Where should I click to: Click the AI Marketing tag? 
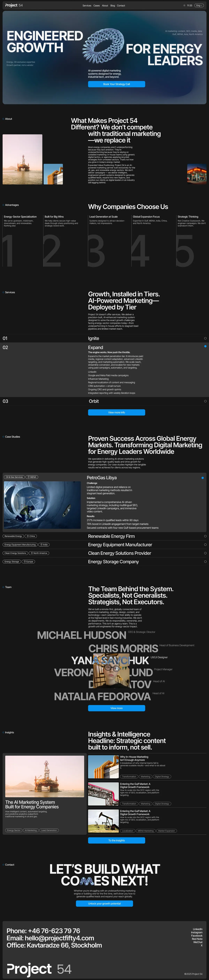coord(31,830)
